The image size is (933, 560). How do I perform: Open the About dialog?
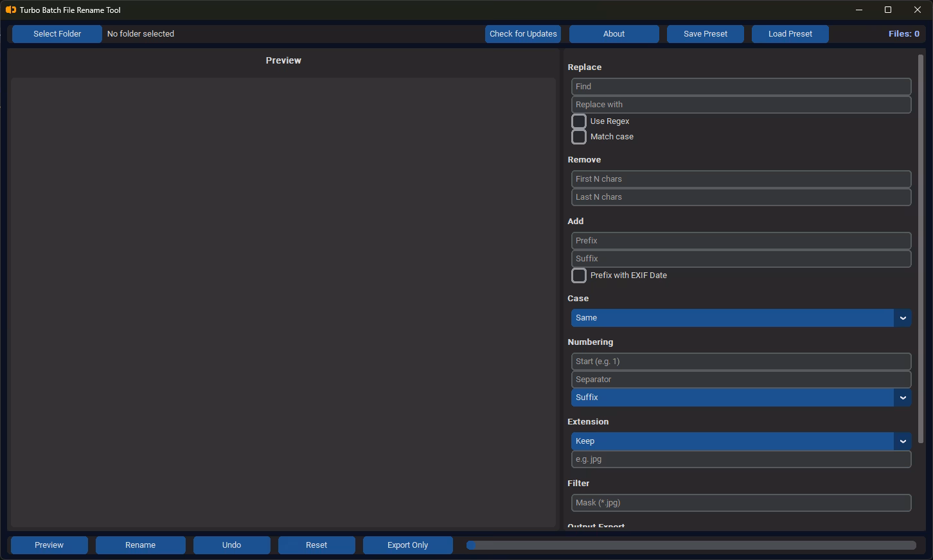click(x=614, y=34)
